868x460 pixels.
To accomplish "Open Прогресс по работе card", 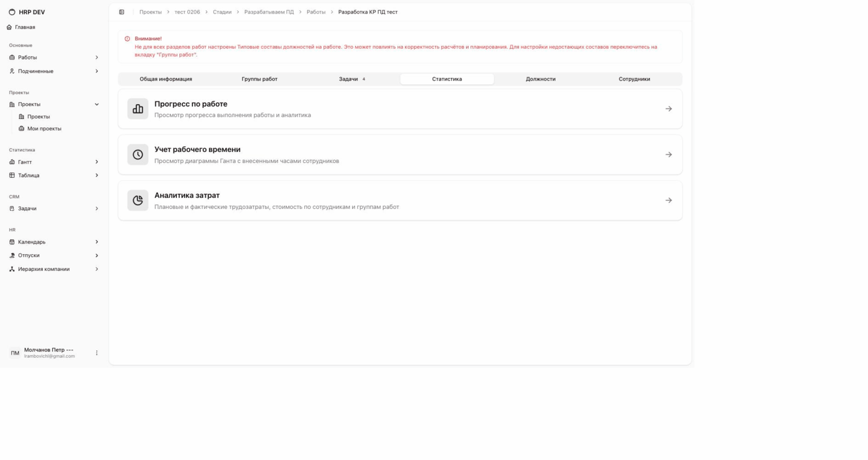I will pos(400,108).
